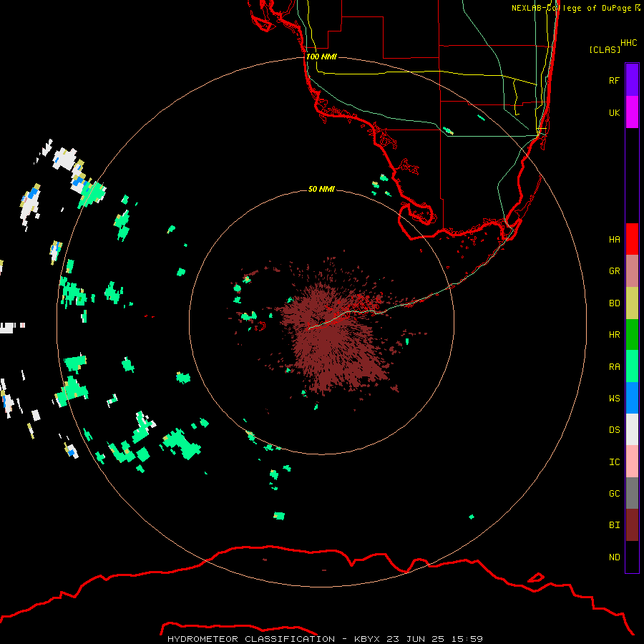644x644 pixels.
Task: Click the RF legend label
Action: tap(615, 81)
